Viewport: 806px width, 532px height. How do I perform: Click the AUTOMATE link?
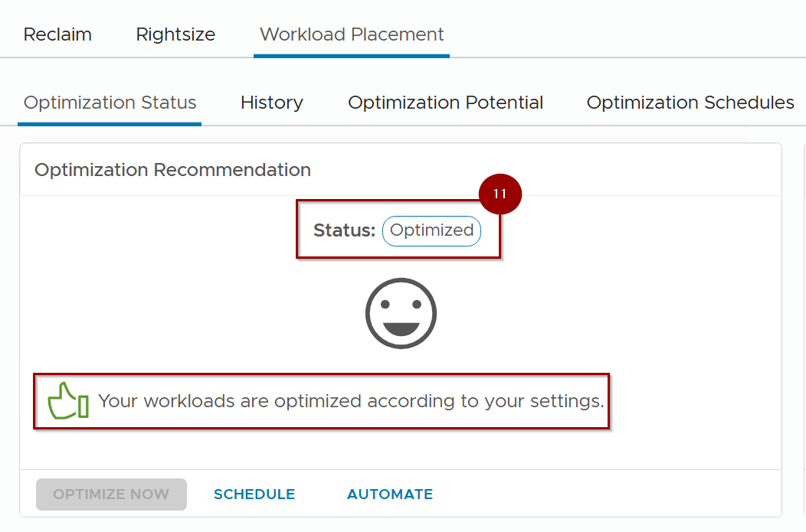click(390, 494)
